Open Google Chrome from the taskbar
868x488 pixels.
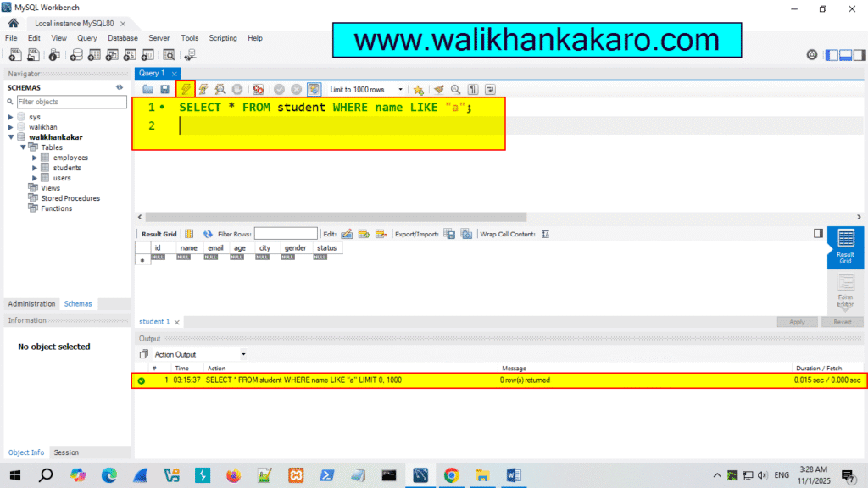click(x=451, y=475)
